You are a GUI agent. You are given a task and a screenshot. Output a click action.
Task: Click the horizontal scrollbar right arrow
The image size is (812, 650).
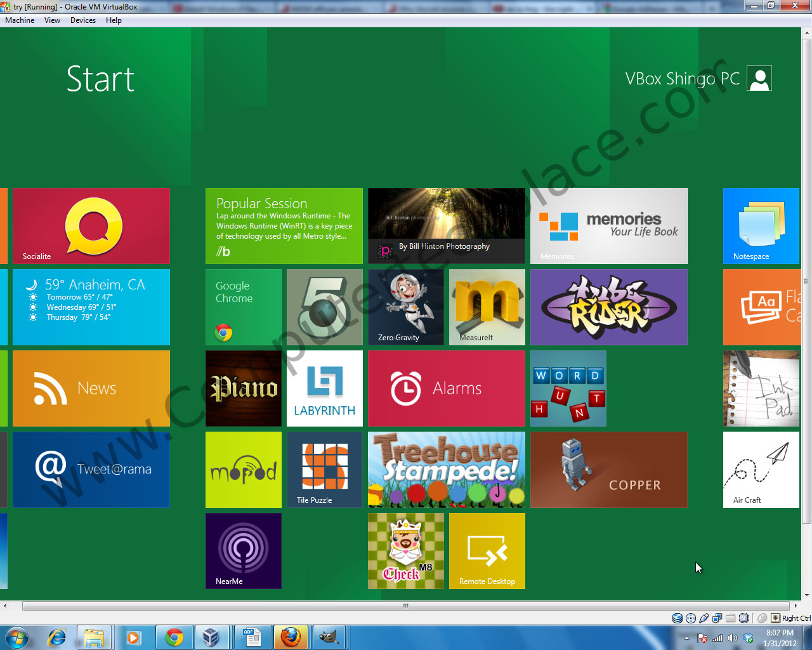click(x=796, y=606)
